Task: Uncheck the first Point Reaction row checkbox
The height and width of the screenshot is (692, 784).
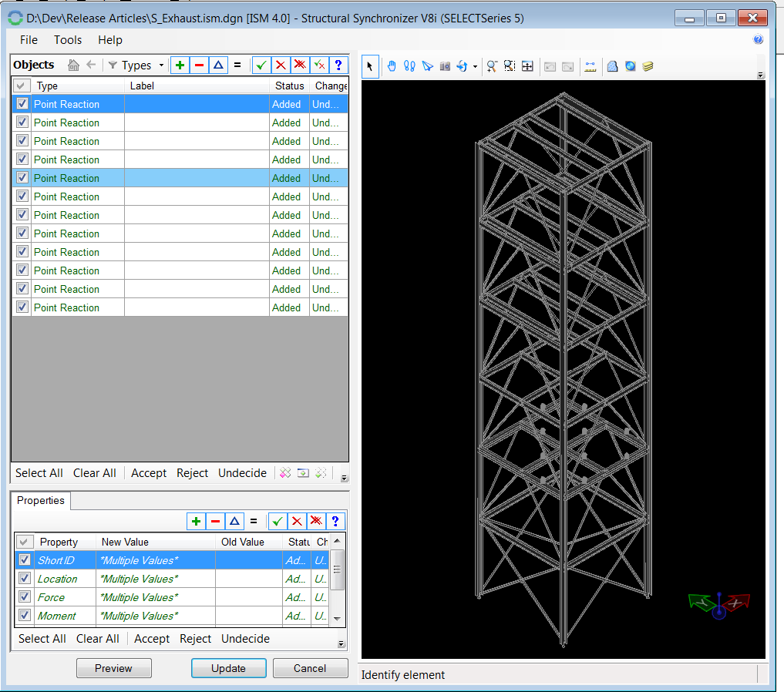Action: (x=22, y=104)
